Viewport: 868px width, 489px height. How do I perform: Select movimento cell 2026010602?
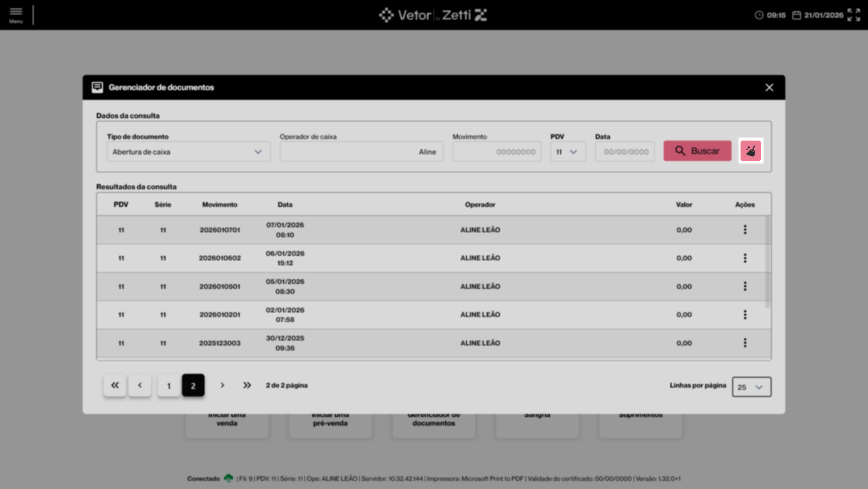tap(220, 258)
